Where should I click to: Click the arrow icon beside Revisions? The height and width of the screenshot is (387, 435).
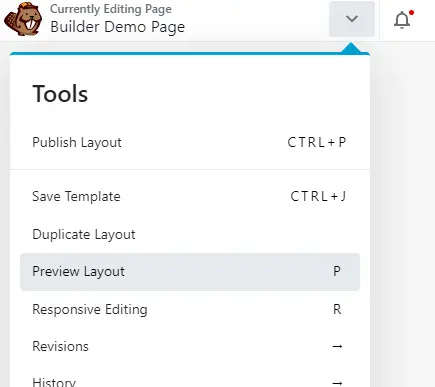tap(337, 347)
